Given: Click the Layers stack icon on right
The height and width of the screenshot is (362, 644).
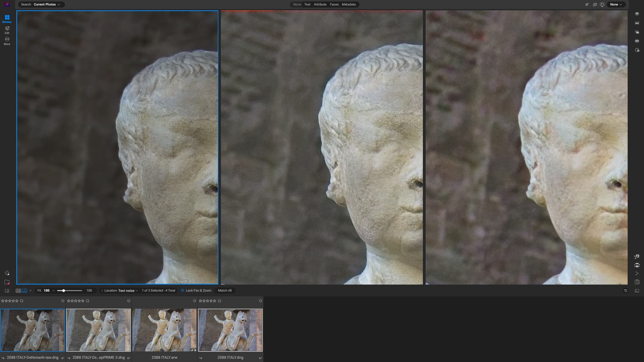Looking at the screenshot, I should click(x=637, y=14).
